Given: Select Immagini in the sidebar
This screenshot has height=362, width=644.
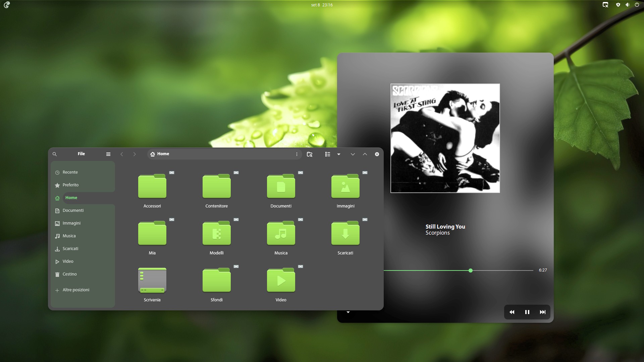Looking at the screenshot, I should (83, 223).
